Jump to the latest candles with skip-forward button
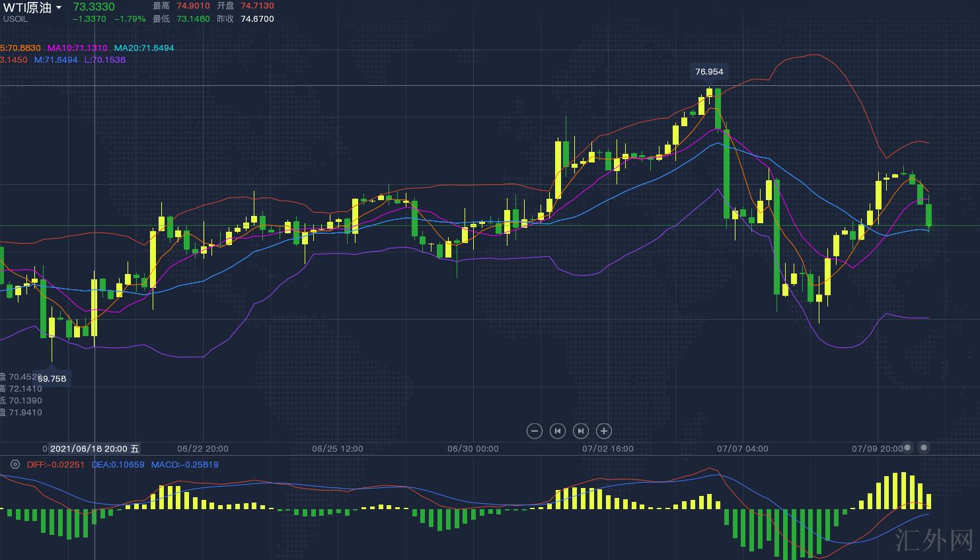 [x=580, y=431]
